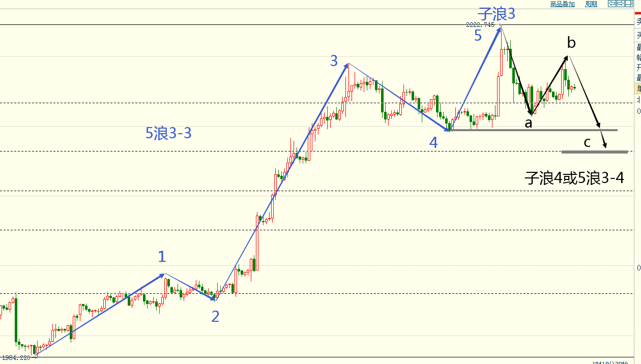
Task: Open the 周期 period menu
Action: click(591, 4)
